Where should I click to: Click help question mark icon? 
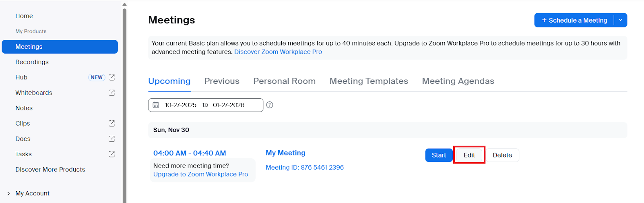coord(270,105)
